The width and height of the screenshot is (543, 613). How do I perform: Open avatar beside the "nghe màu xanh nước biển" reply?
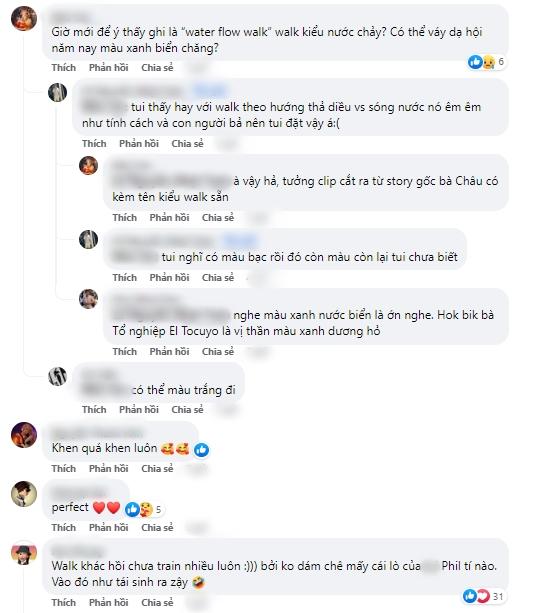point(89,299)
